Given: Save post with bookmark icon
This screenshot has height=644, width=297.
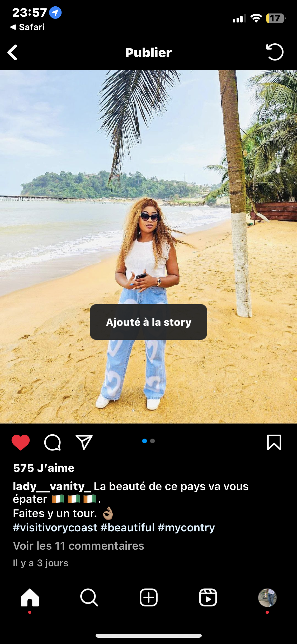Looking at the screenshot, I should [274, 442].
